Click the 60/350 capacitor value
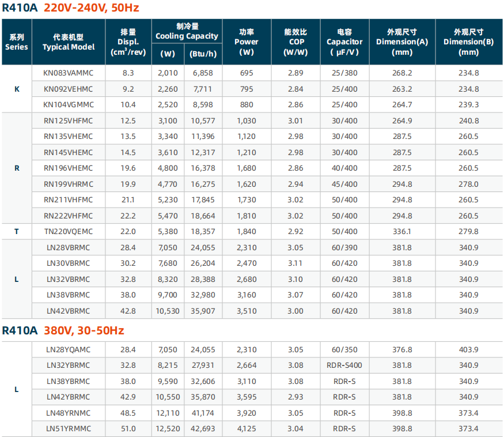This screenshot has width=504, height=437. pos(344,350)
